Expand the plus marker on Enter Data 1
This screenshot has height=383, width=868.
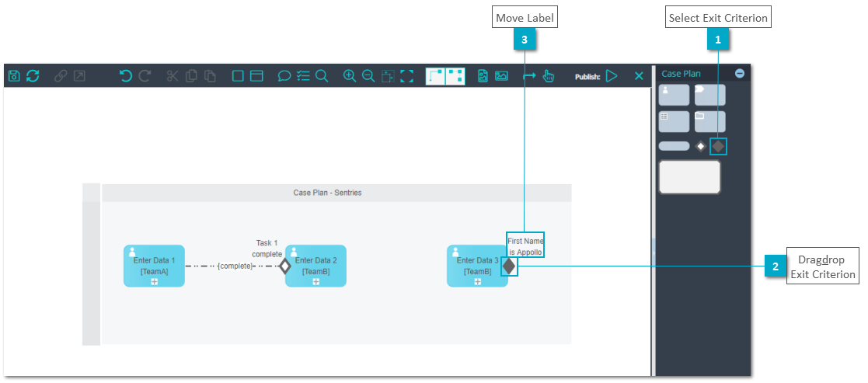[x=154, y=282]
